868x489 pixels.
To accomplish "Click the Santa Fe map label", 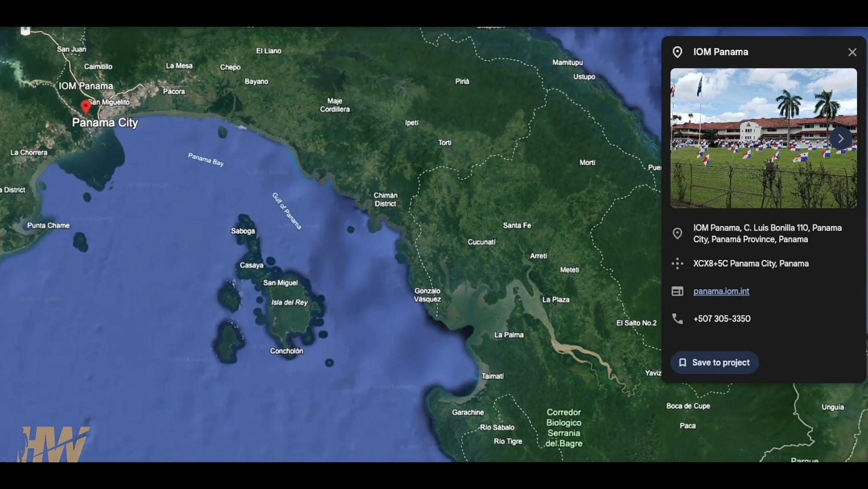I will point(517,225).
